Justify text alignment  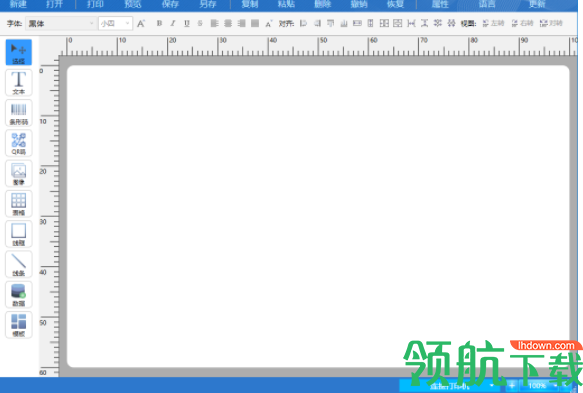pyautogui.click(x=255, y=23)
